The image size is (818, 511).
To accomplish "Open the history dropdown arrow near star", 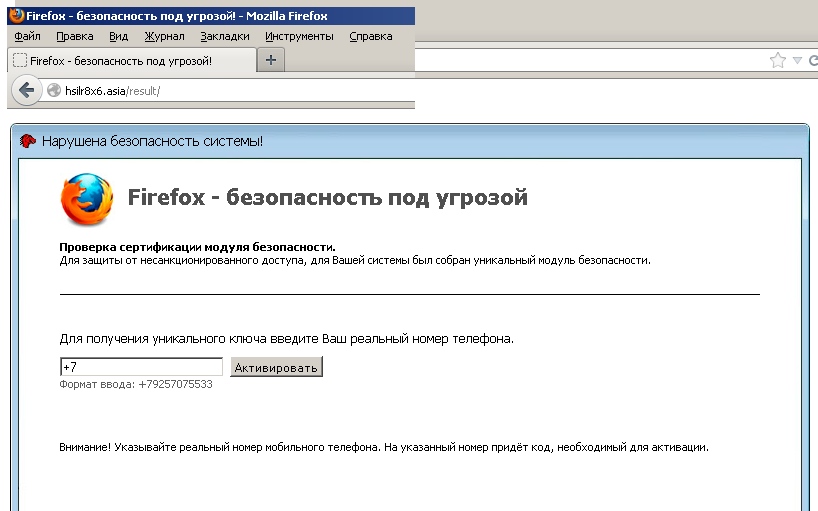I will (797, 60).
